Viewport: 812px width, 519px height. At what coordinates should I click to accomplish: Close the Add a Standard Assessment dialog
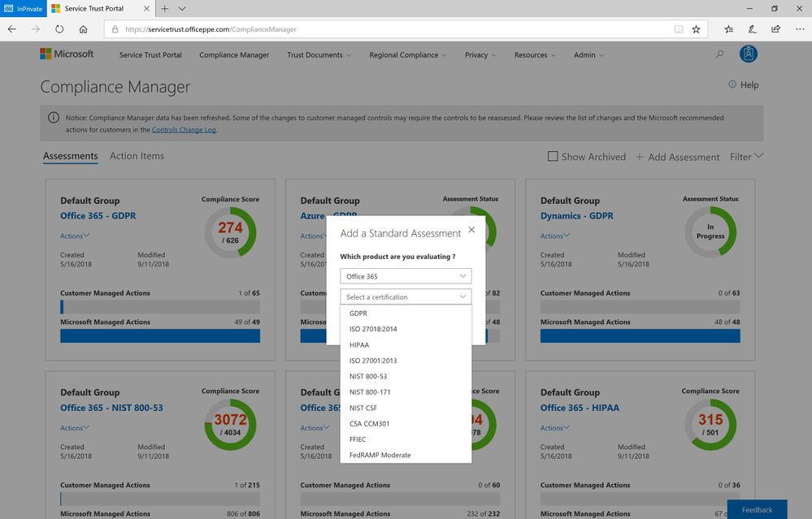click(471, 230)
